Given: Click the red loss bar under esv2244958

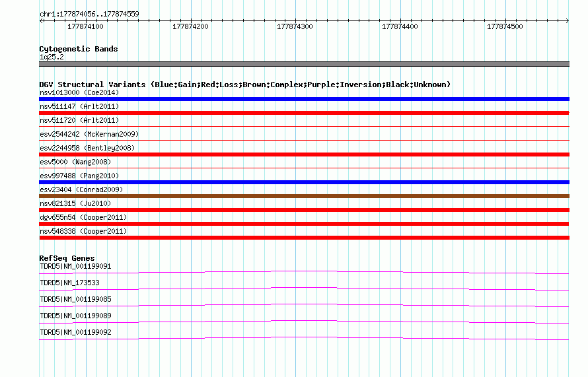Looking at the screenshot, I should [x=304, y=154].
